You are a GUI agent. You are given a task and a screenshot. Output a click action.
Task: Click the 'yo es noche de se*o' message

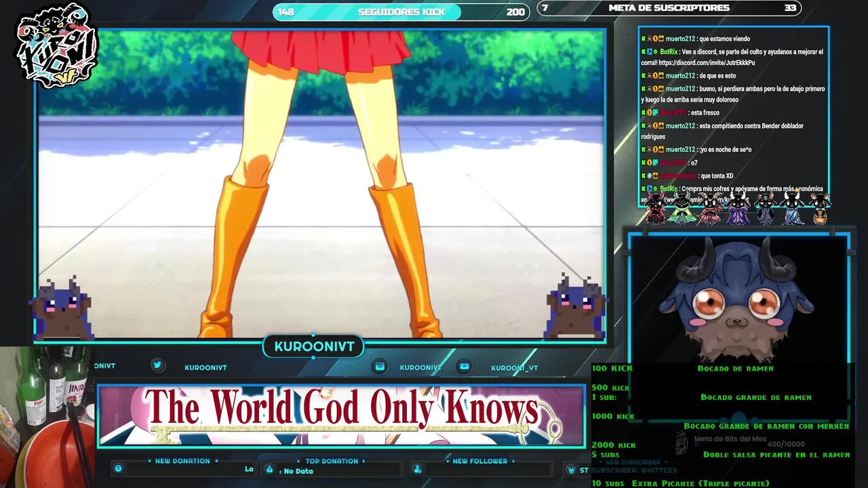coord(696,150)
